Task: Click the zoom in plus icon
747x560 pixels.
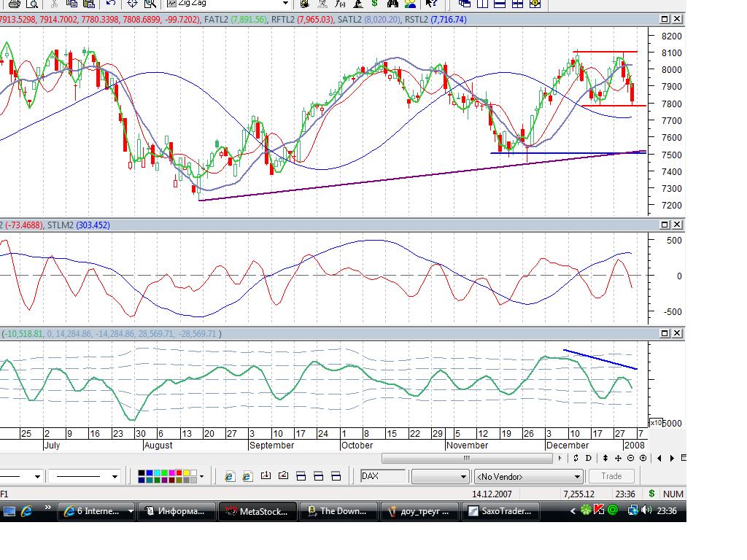Action: (x=643, y=458)
